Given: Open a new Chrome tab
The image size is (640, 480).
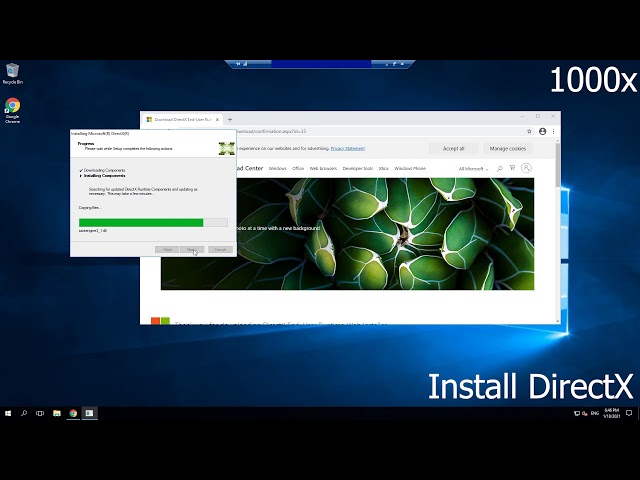Looking at the screenshot, I should (230, 119).
